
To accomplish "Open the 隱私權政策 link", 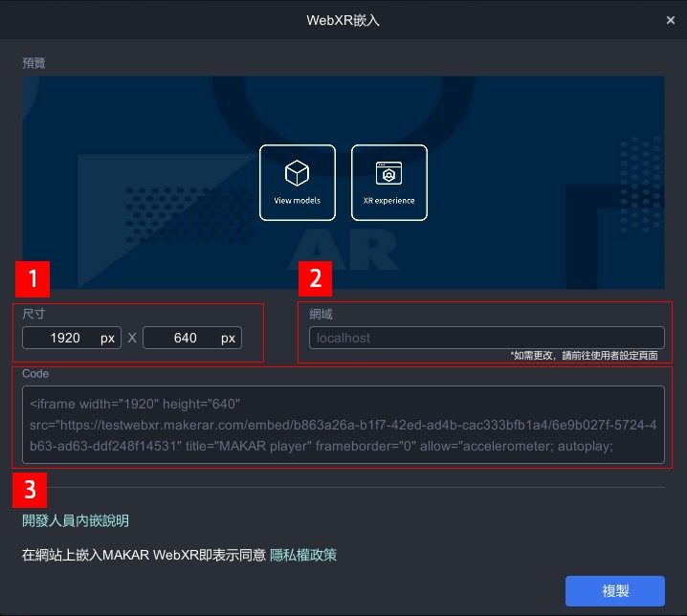I will (303, 555).
